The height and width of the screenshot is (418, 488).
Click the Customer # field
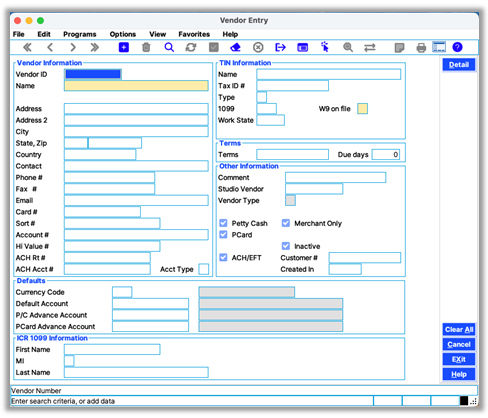coord(365,257)
